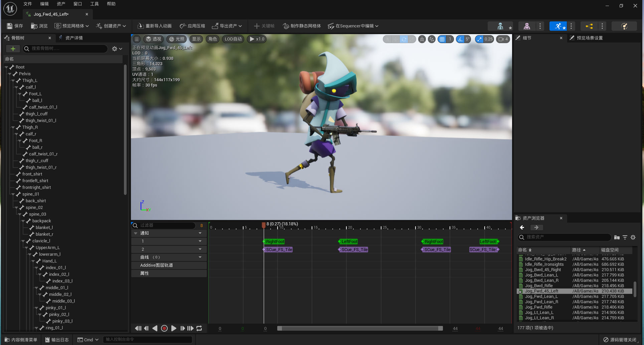Step forward one frame
Viewport: 644px width, 345px height.
tap(182, 328)
